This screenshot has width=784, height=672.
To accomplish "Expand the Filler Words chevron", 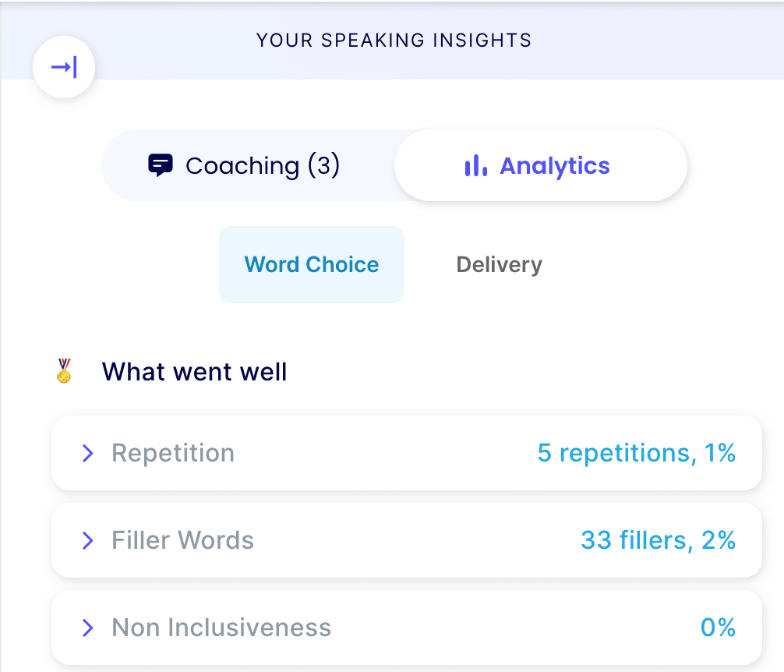I will click(87, 540).
